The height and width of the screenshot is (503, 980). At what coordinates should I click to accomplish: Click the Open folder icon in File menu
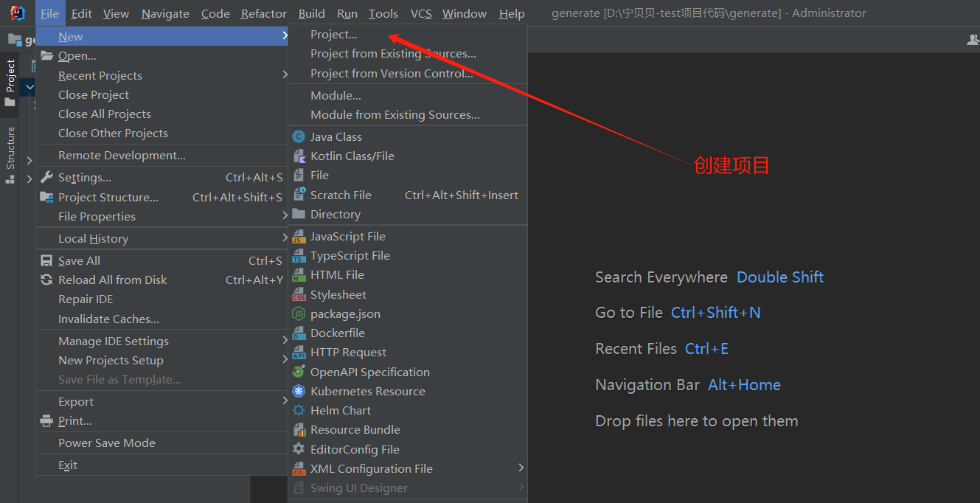point(46,56)
